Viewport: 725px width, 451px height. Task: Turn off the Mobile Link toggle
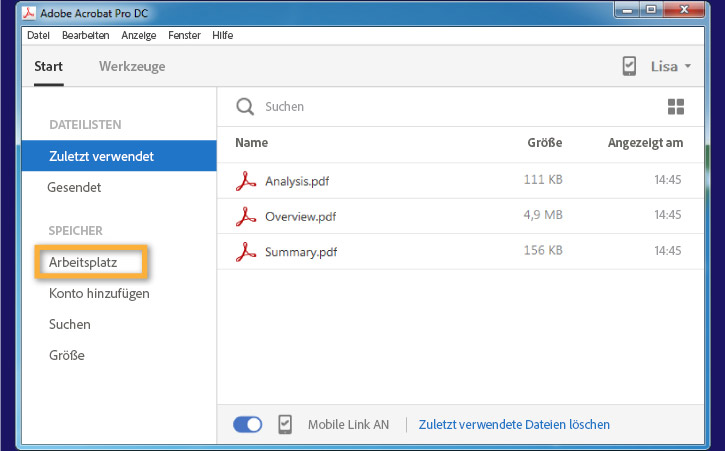pos(247,424)
